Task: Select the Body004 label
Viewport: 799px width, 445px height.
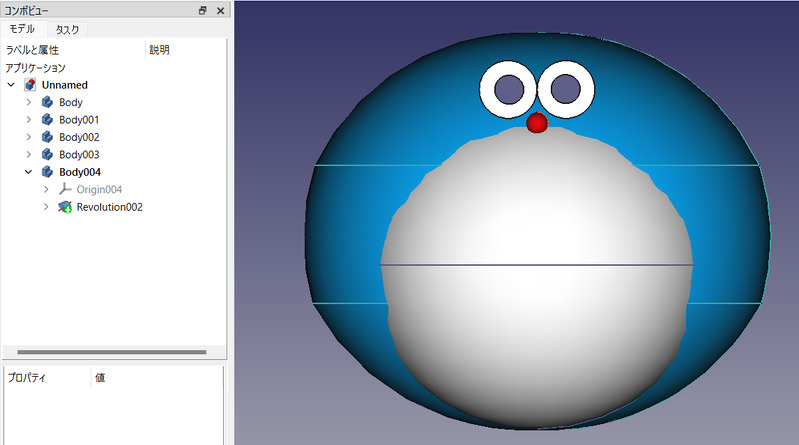Action: [80, 172]
